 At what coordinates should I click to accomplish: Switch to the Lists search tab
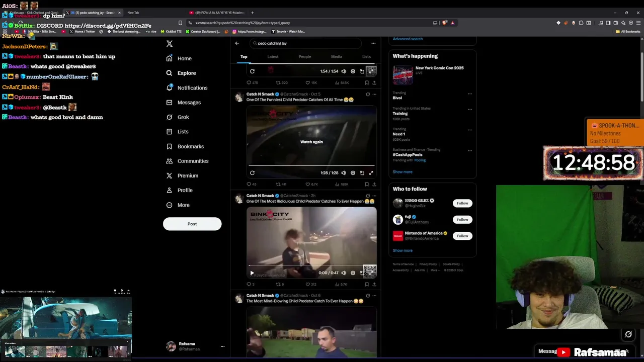click(x=366, y=57)
